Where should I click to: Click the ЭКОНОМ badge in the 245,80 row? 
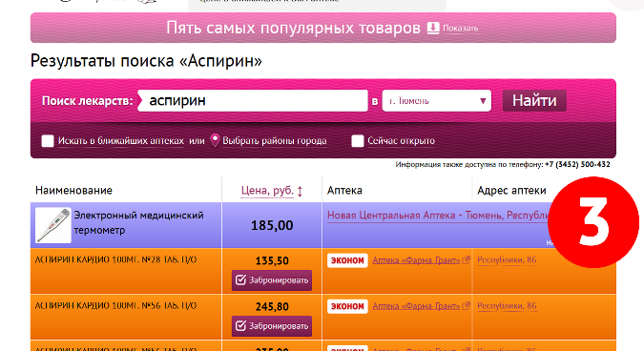pyautogui.click(x=347, y=307)
